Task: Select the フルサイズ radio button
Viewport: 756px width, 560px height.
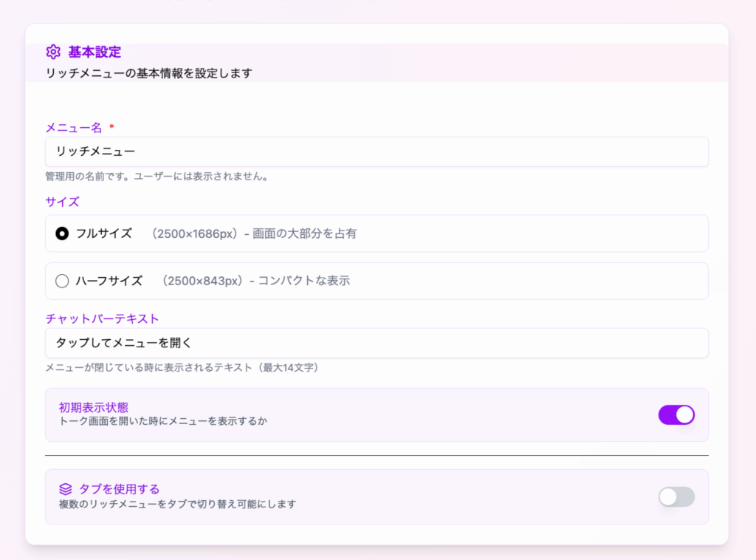Action: (x=62, y=233)
